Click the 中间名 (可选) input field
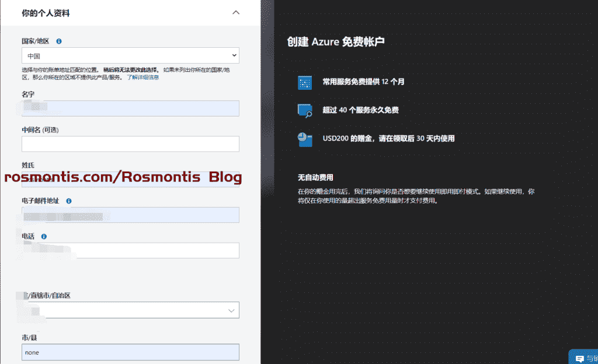 click(x=130, y=144)
